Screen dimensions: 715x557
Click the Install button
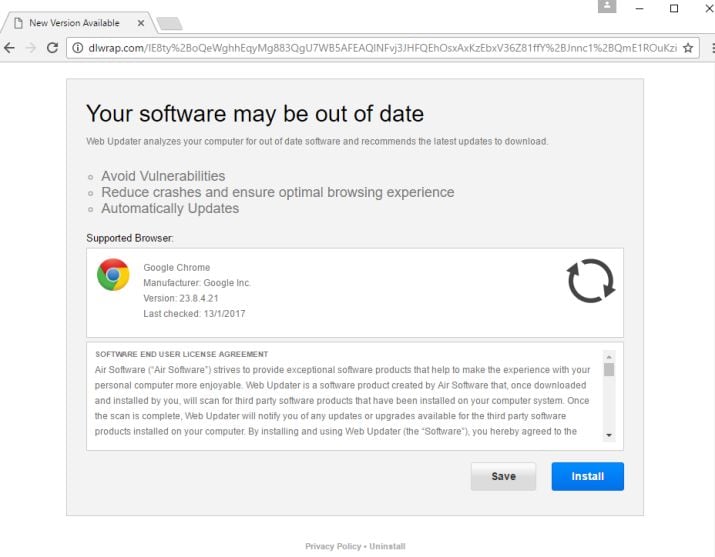[587, 476]
